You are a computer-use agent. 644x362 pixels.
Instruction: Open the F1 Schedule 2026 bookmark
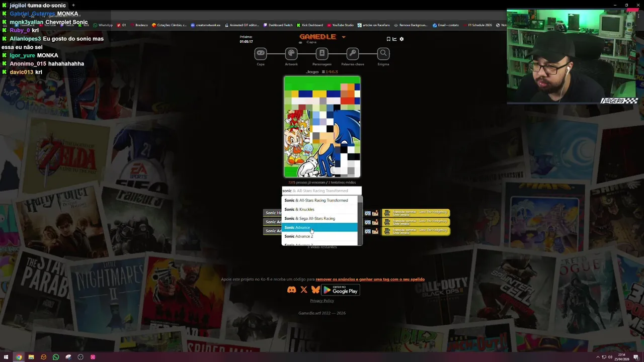point(477,25)
